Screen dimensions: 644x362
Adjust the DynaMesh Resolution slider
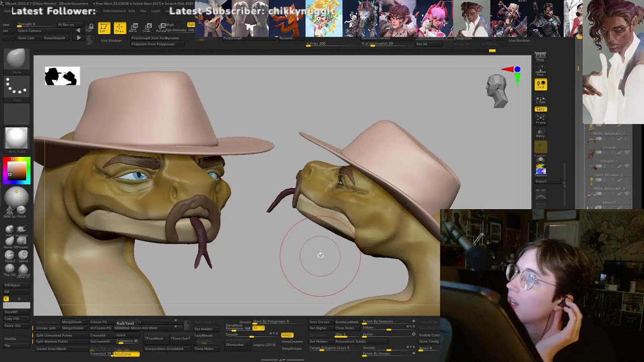click(x=238, y=328)
